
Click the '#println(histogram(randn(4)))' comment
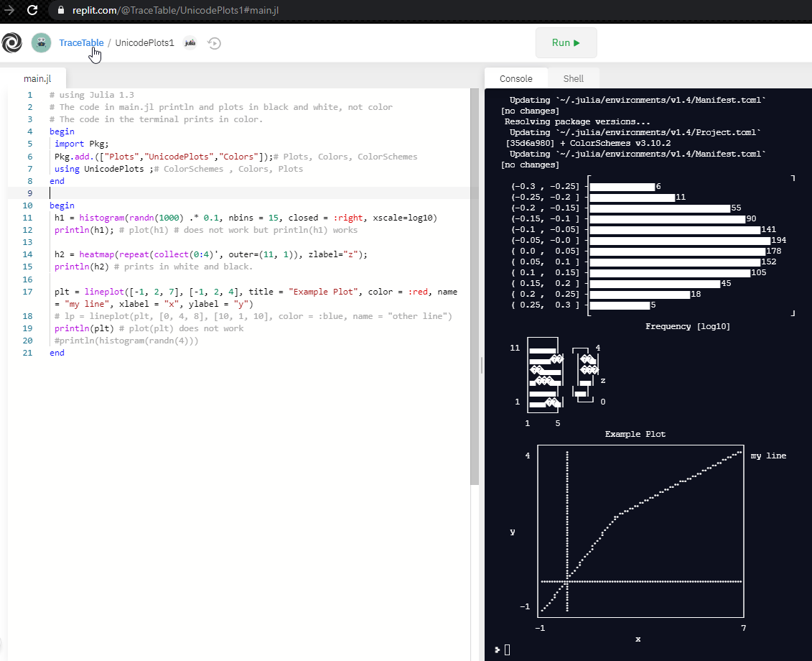click(x=126, y=341)
